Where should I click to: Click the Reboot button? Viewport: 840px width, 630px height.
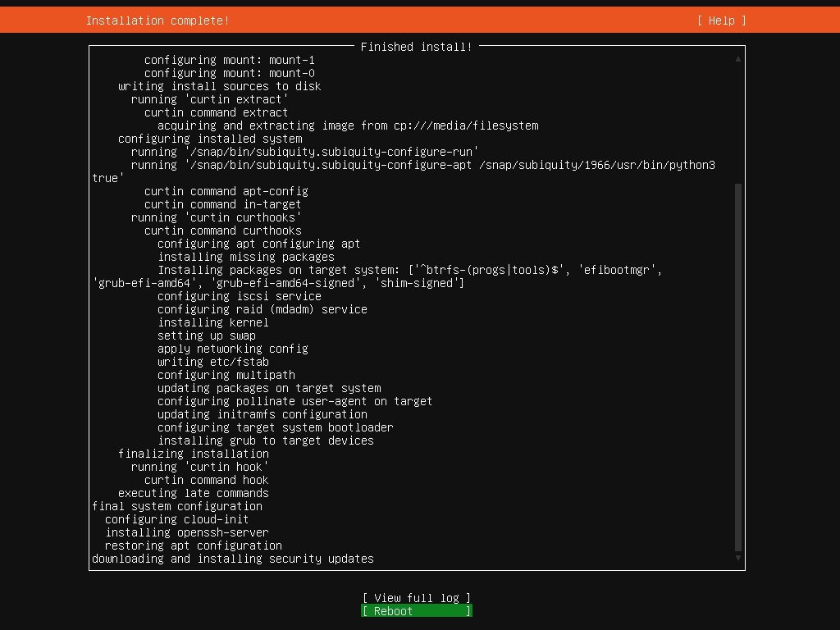415,610
